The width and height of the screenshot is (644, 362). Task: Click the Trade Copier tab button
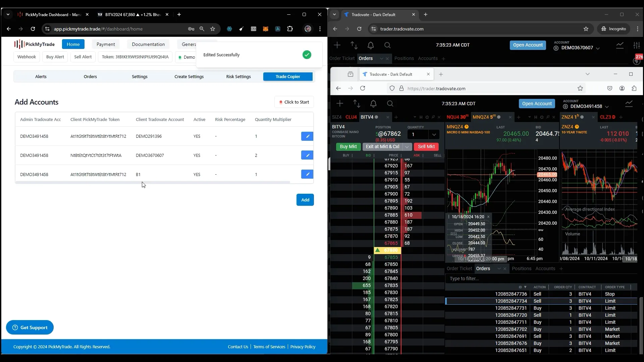pyautogui.click(x=288, y=76)
